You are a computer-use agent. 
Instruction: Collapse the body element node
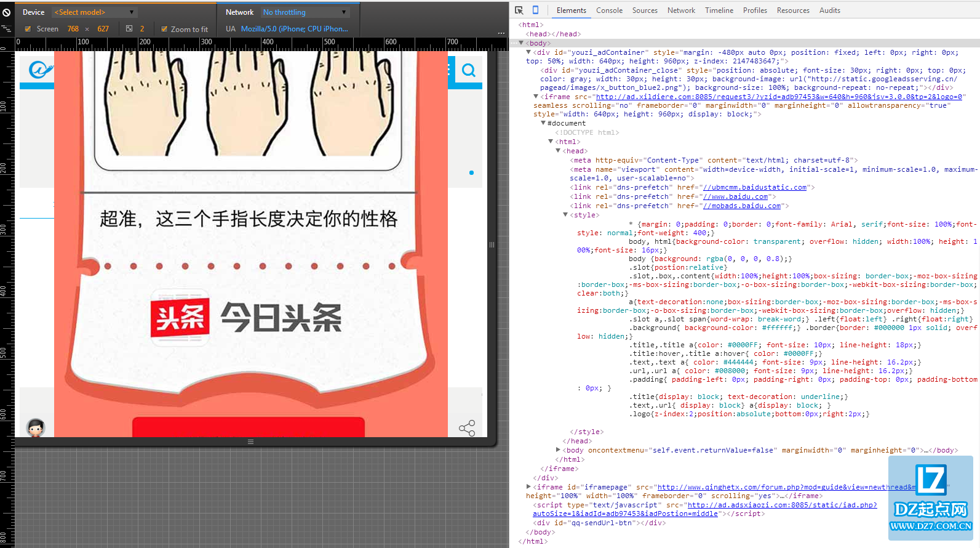[x=521, y=43]
